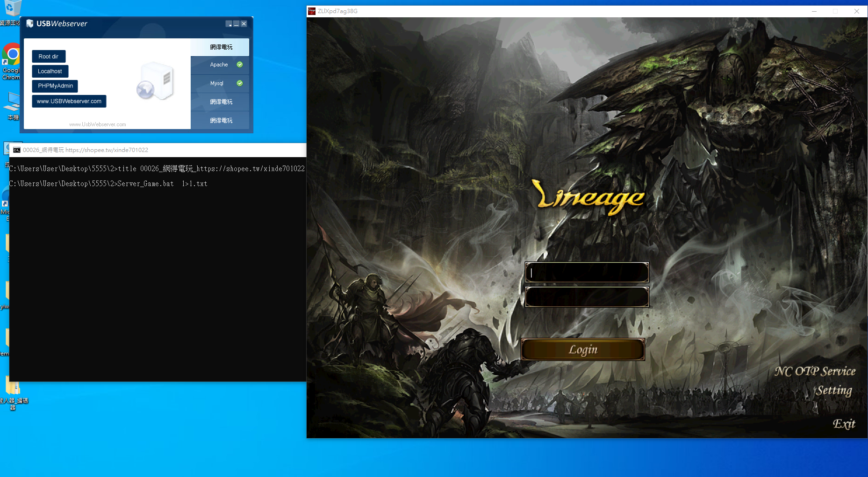
Task: Click the green Apache status checkmark
Action: point(240,65)
